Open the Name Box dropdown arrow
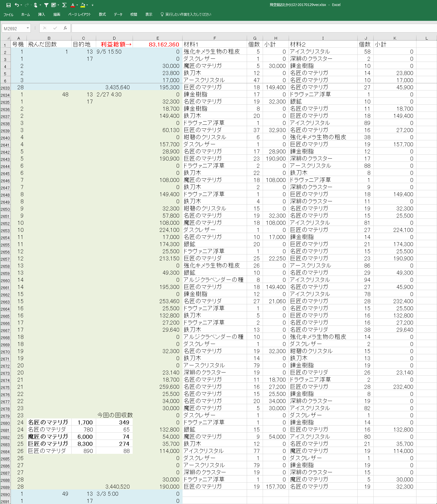The width and height of the screenshot is (437, 504). [x=28, y=28]
